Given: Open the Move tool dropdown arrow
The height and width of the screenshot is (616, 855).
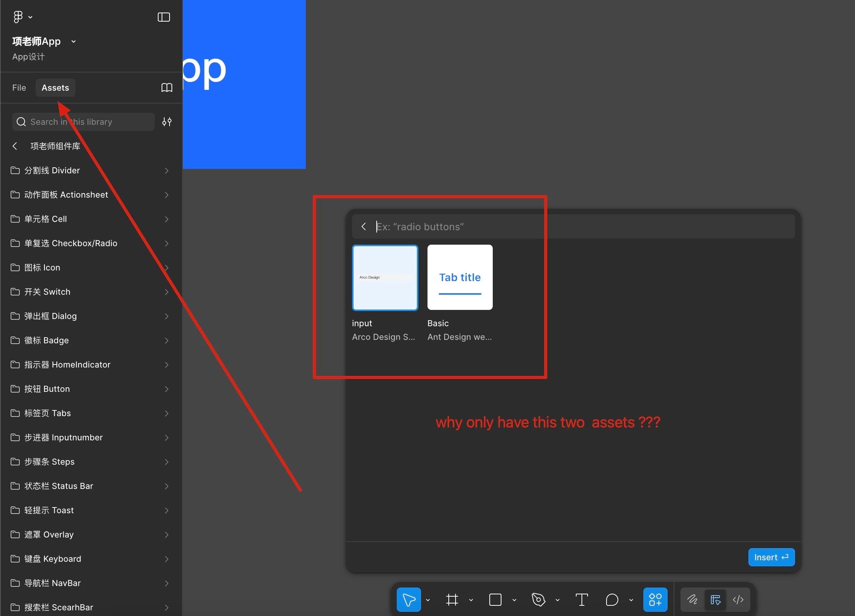Looking at the screenshot, I should click(428, 600).
